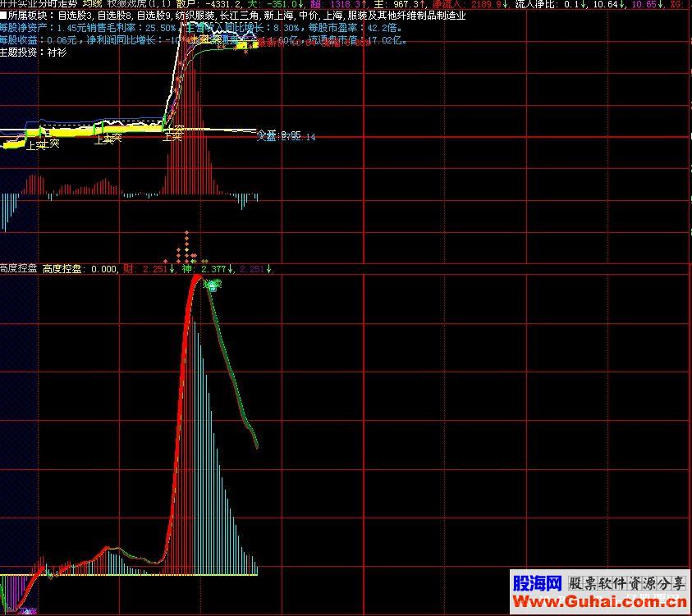This screenshot has height=616, width=692.
Task: Select the white 高度控盘 sub-chart title
Action: click(x=19, y=268)
